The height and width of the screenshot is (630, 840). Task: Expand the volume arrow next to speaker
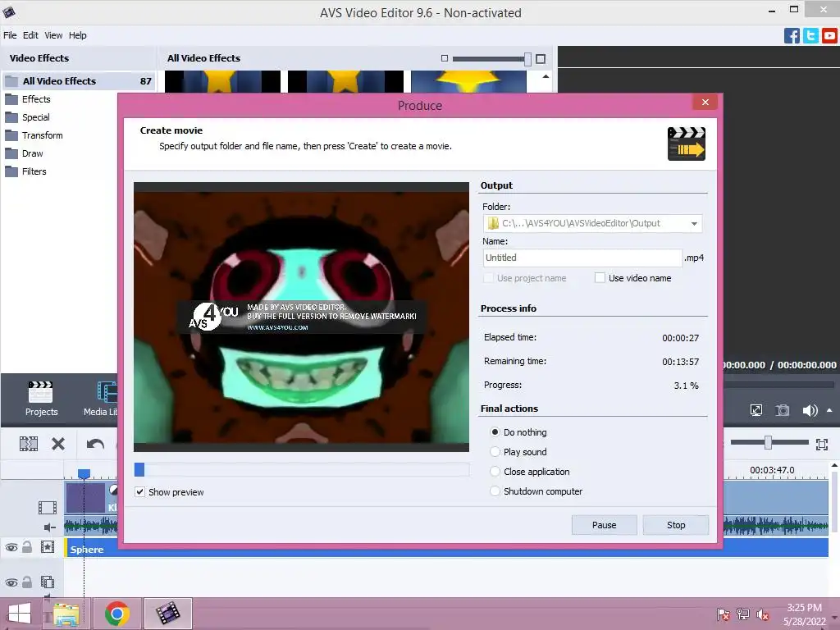(x=829, y=410)
